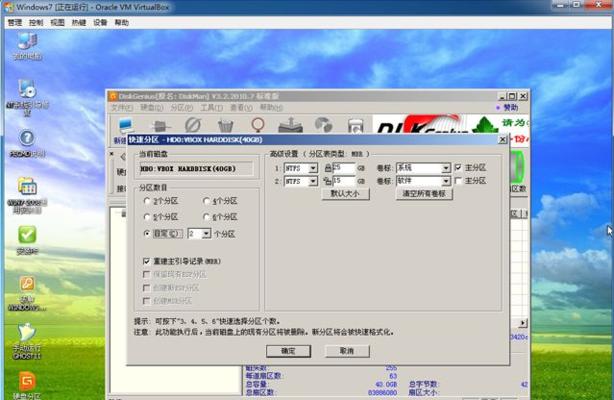Cancel with the 取消 button

click(x=347, y=351)
